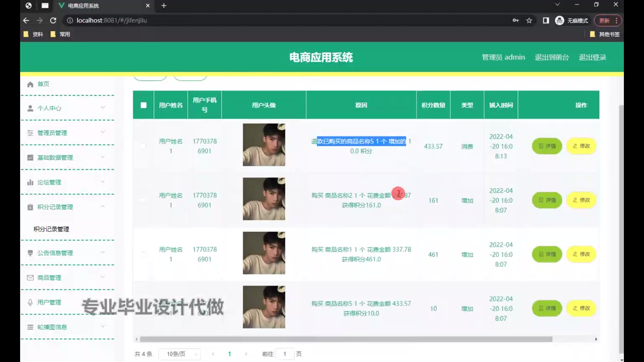644x362 pixels.
Task: Open the 积分记录管理 submenu item
Action: 51,229
